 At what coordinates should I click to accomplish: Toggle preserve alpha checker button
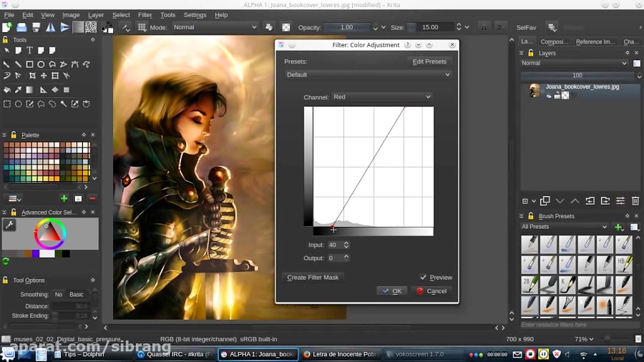tap(286, 27)
